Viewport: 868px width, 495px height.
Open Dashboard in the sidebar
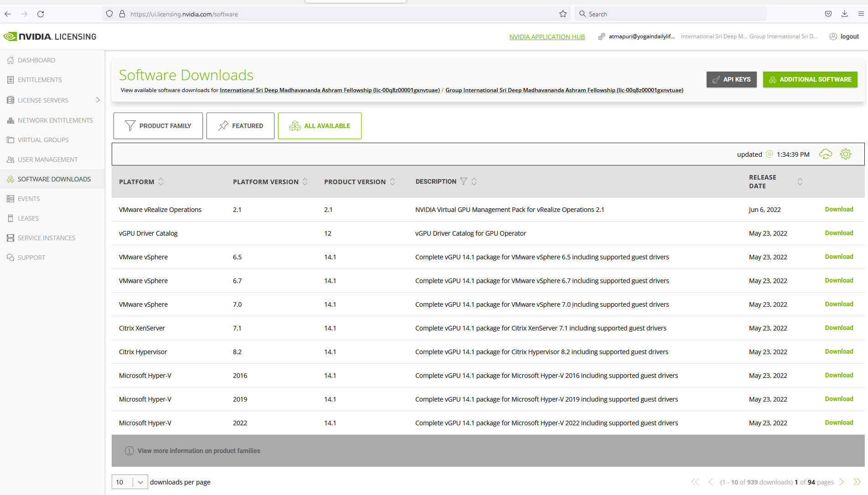[x=36, y=60]
